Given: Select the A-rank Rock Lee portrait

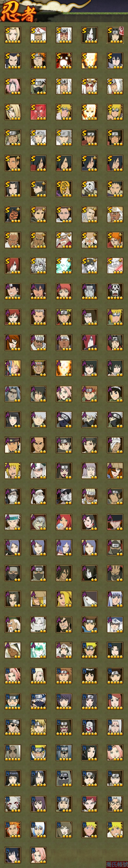Looking at the screenshot, I should click(x=115, y=394).
